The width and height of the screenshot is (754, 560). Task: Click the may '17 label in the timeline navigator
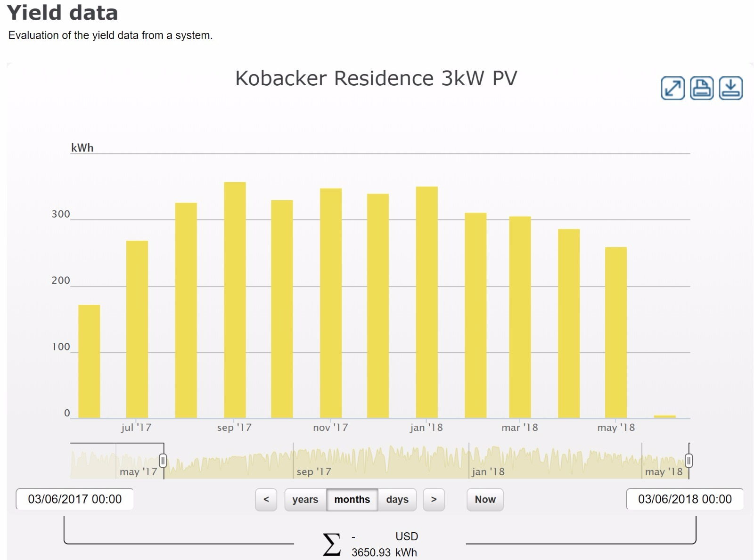click(137, 472)
